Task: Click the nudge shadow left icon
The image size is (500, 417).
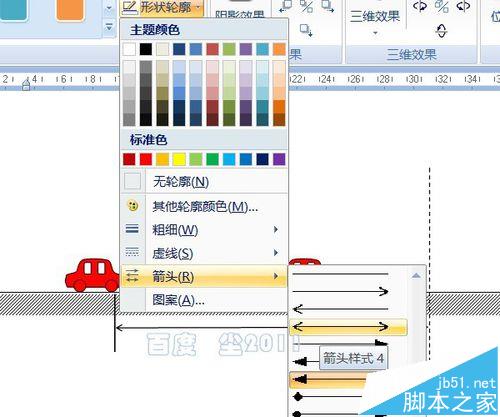Action: [x=285, y=7]
